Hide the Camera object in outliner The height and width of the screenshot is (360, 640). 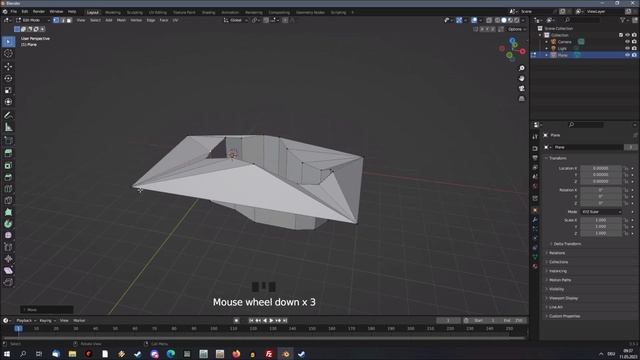coord(627,42)
